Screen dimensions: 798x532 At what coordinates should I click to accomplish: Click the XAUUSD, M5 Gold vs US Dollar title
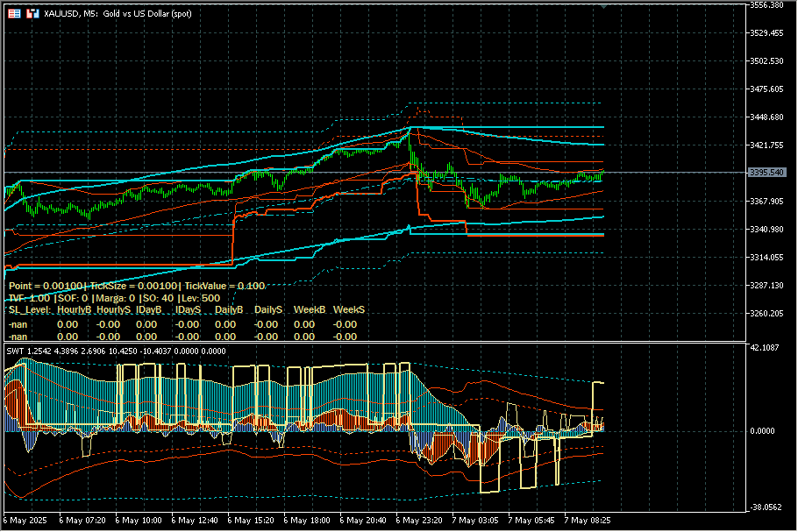coord(118,14)
